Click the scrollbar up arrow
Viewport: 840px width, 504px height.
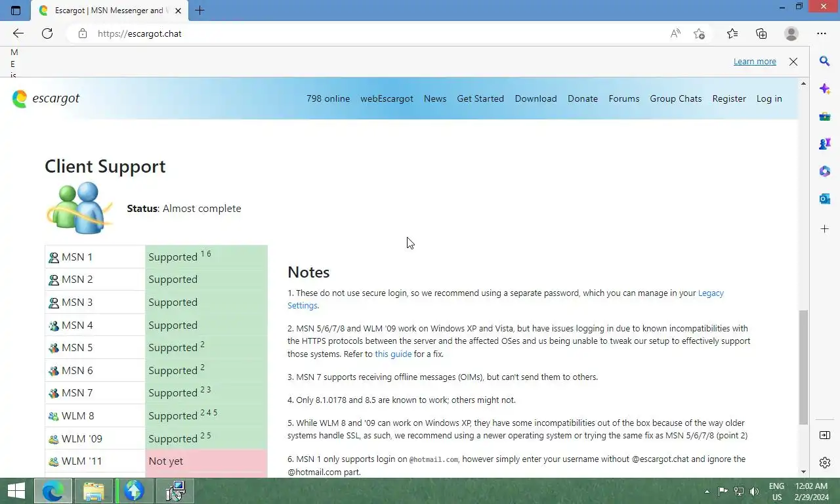tap(803, 84)
